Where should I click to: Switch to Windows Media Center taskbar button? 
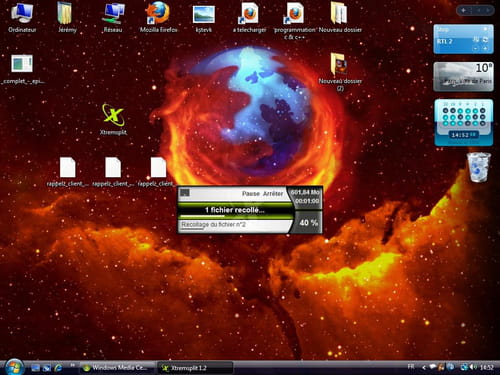coord(117,368)
